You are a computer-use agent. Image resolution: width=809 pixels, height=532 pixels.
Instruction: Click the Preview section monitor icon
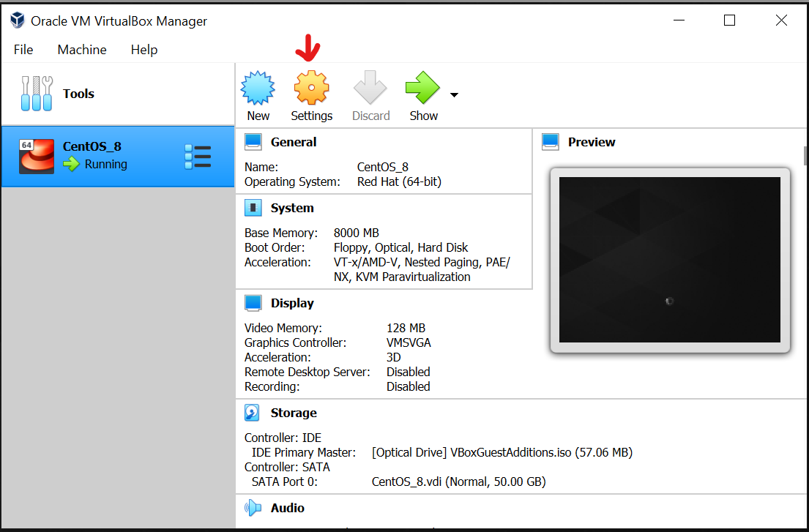point(551,142)
